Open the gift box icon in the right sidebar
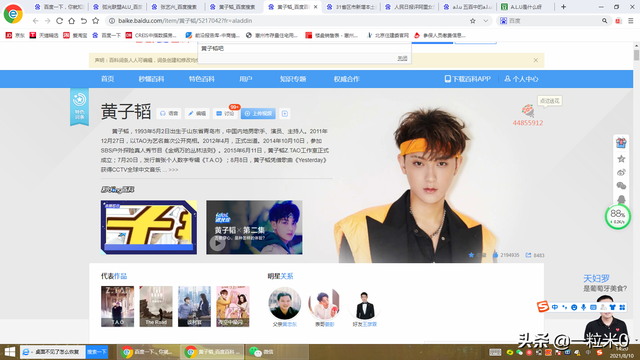Image resolution: width=640 pixels, height=360 pixels. (x=621, y=142)
